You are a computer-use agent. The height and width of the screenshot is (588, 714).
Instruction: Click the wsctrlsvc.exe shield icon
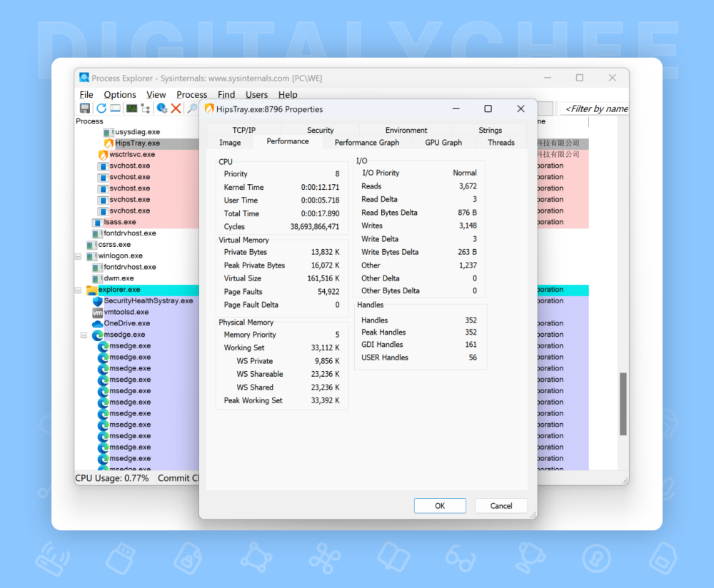[104, 155]
